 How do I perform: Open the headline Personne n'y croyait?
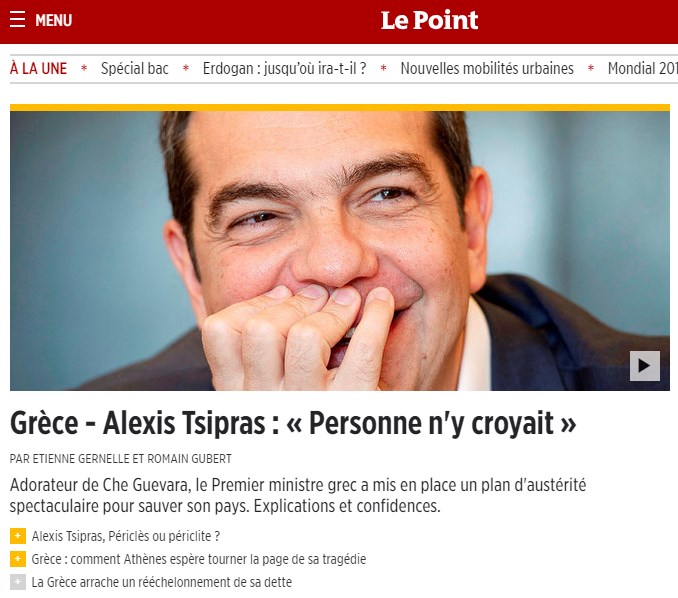point(293,423)
